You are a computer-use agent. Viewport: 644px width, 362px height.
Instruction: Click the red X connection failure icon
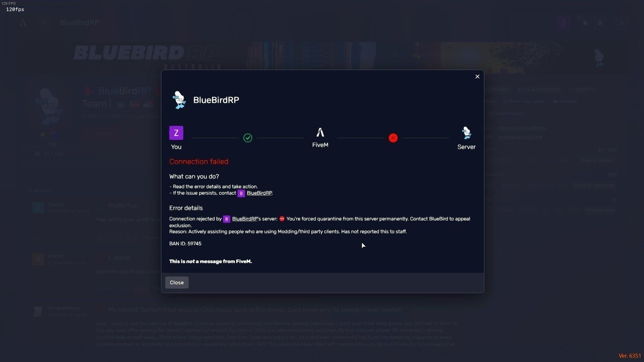point(393,138)
